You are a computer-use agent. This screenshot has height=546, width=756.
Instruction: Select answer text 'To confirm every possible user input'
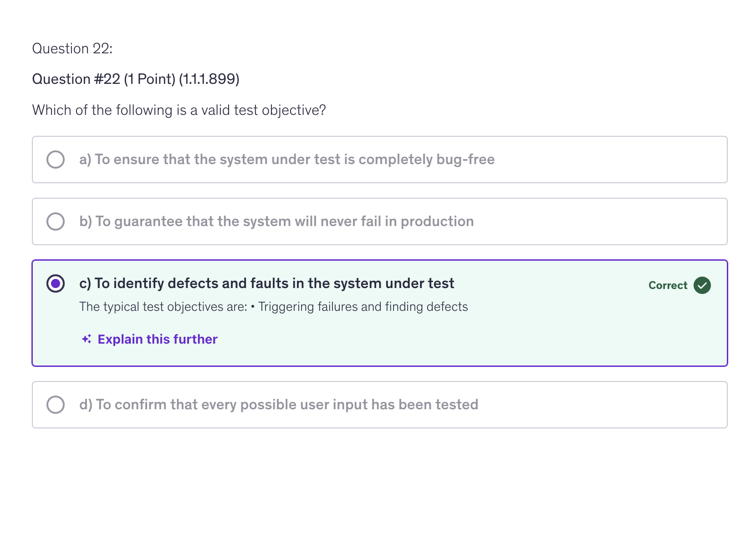coord(279,405)
